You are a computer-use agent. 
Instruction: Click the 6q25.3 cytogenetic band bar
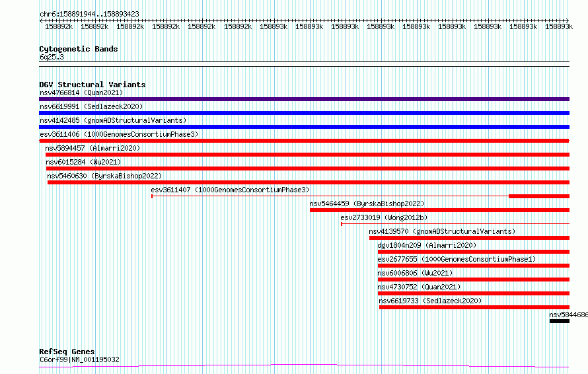[x=304, y=64]
